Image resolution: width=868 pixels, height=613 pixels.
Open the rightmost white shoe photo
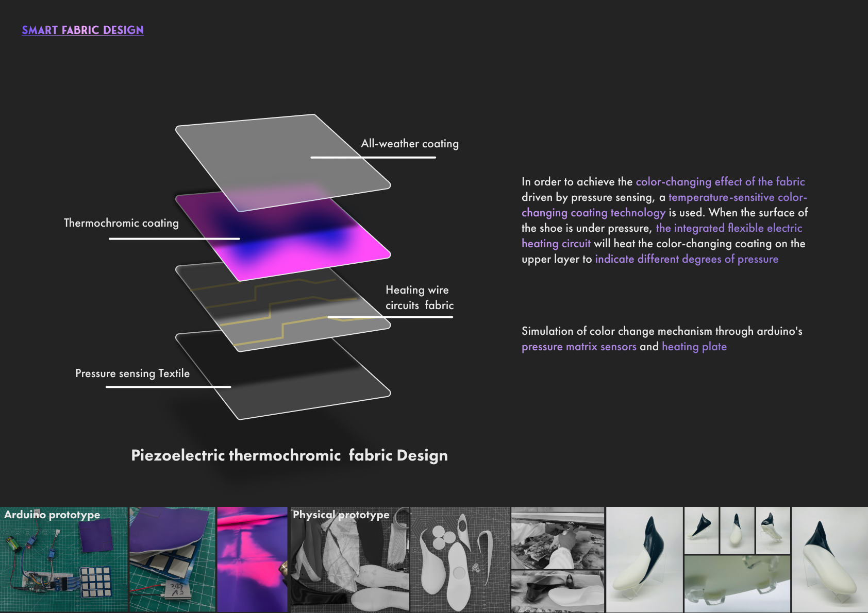(x=830, y=560)
